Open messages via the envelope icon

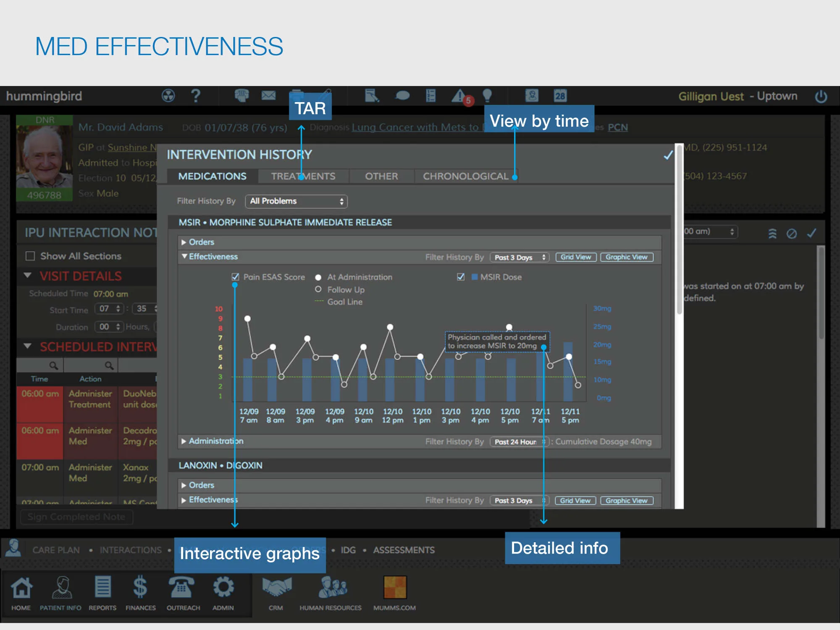tap(268, 96)
